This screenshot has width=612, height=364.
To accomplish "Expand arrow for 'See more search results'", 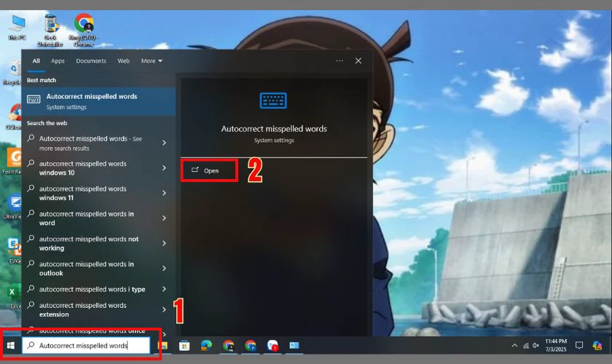I will click(x=165, y=143).
